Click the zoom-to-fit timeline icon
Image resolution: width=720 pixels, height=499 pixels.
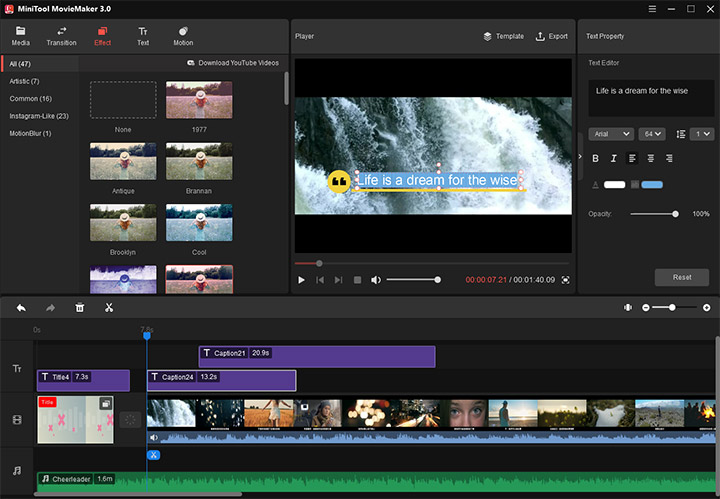(628, 308)
